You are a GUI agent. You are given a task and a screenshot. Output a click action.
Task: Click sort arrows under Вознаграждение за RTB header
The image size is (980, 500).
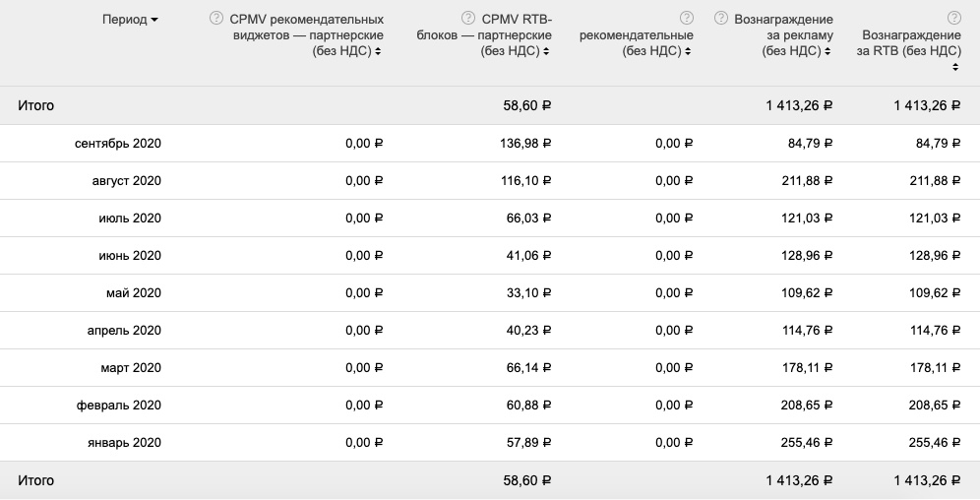(954, 67)
